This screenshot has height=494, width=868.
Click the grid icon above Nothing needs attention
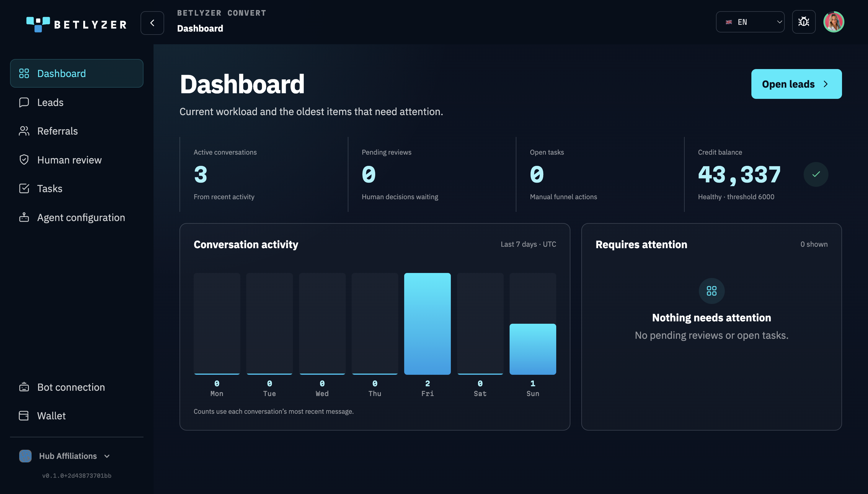point(711,291)
